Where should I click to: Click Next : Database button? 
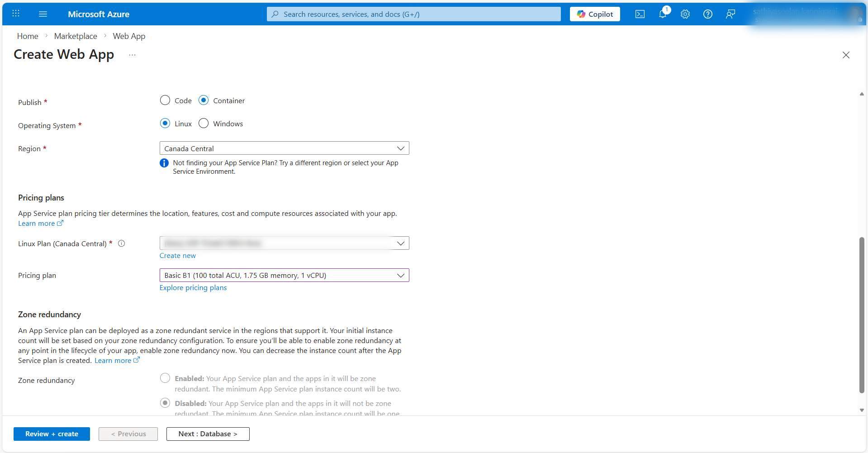click(208, 434)
